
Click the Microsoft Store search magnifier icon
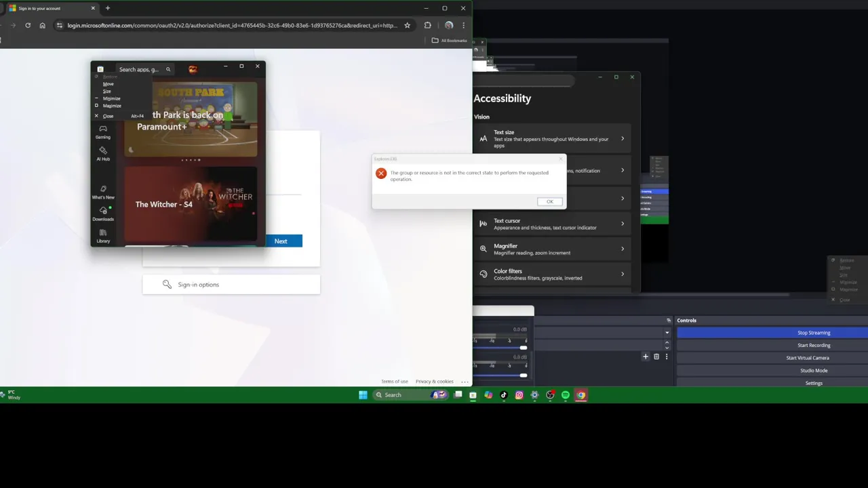(168, 69)
